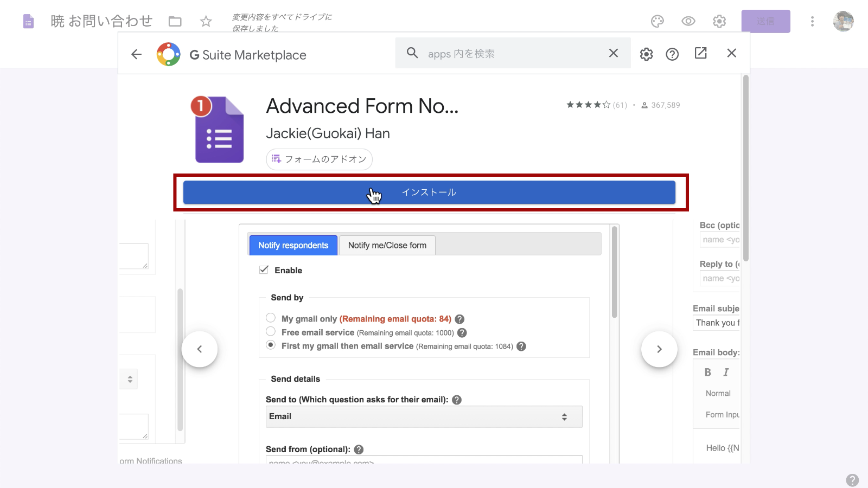Viewport: 868px width, 488px height.
Task: Click the user count 367,589
Action: (661, 105)
